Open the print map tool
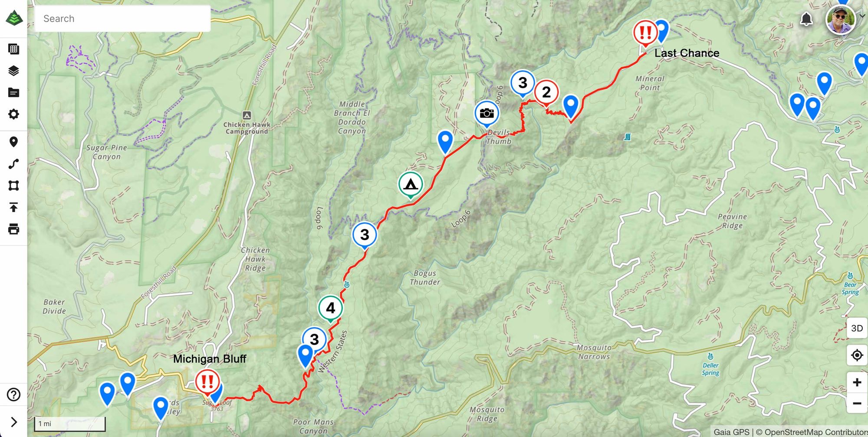Image resolution: width=868 pixels, height=437 pixels. (x=13, y=229)
